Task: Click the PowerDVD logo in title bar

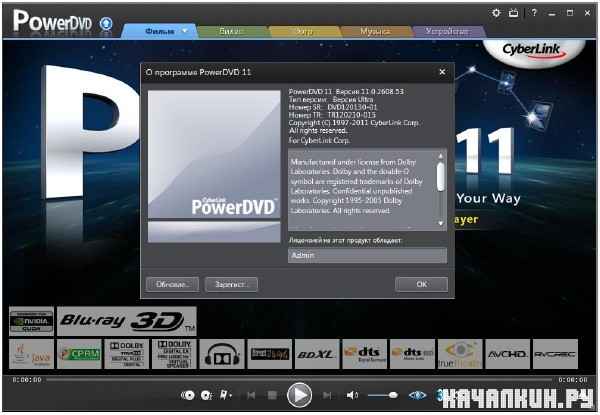Action: tap(52, 21)
